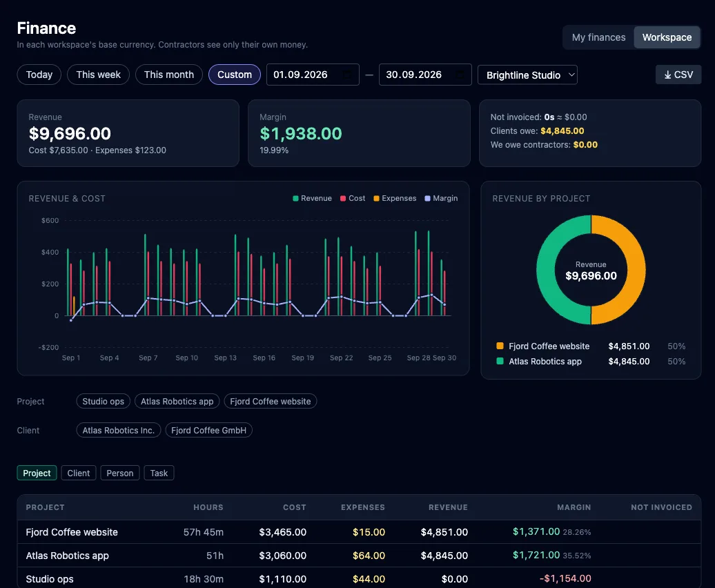Click the Margin card value $1,938.00
715x588 pixels.
(300, 134)
